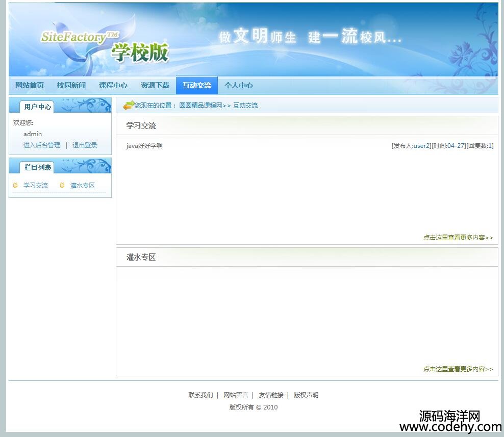The height and width of the screenshot is (437, 504).
Task: Select the highlighted 互动交流 tab
Action: tap(197, 85)
